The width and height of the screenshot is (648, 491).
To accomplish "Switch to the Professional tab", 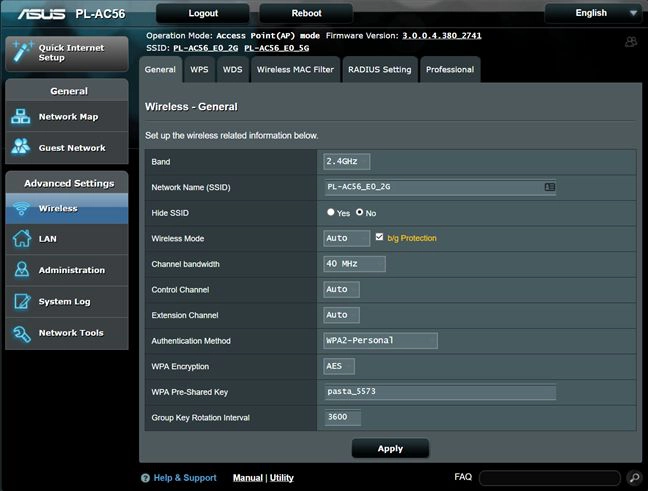I will tap(450, 69).
